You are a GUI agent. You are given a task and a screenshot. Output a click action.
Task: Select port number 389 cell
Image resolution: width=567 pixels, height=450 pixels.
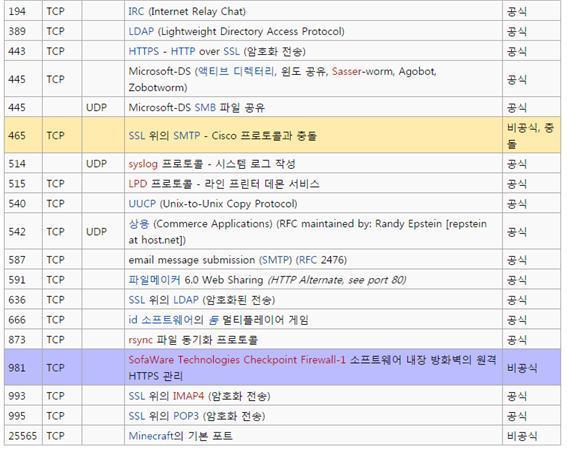[x=24, y=31]
